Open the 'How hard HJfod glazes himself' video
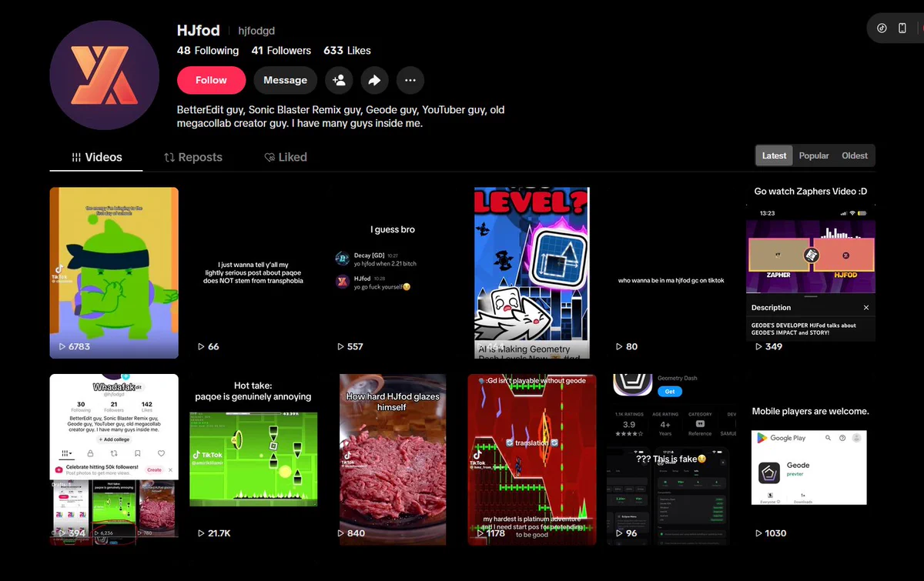This screenshot has width=924, height=581. tap(393, 459)
